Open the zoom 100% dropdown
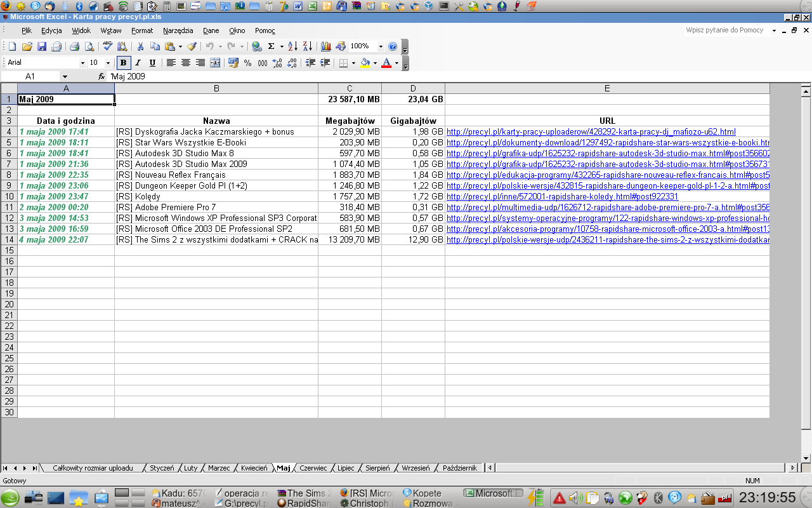 [x=381, y=46]
